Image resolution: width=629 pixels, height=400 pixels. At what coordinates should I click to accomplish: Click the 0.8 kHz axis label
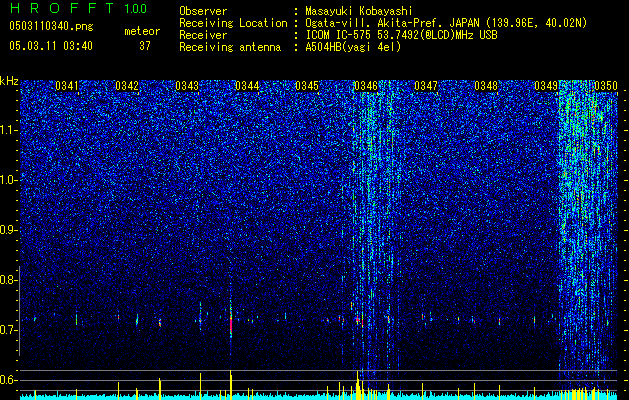point(8,280)
